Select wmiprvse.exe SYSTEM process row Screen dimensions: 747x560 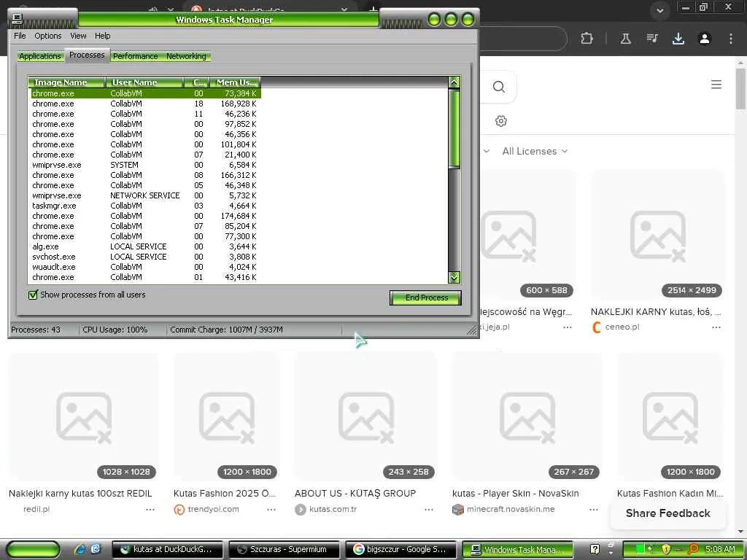144,165
